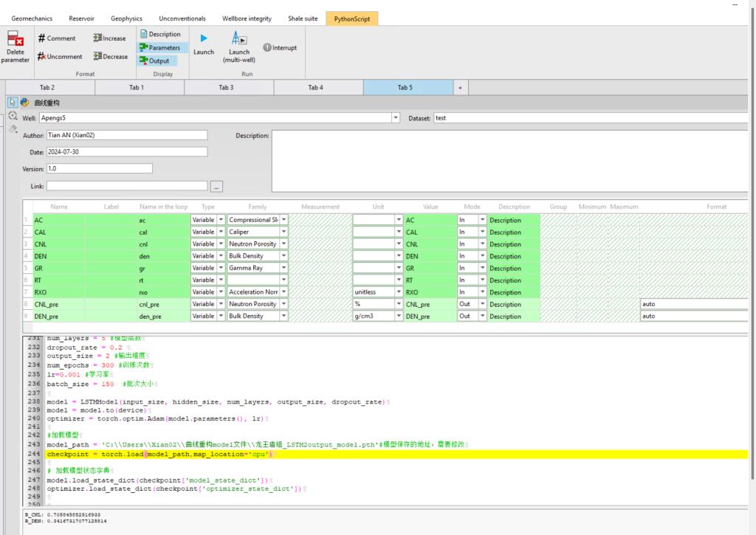Viewport: 756px width, 535px height.
Task: Click the Python icon beside the script title
Action: click(24, 103)
